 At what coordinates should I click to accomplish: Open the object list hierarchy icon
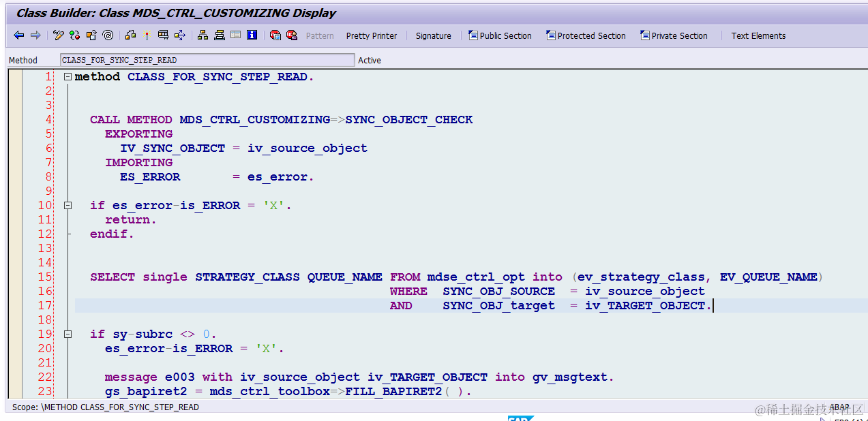[204, 35]
